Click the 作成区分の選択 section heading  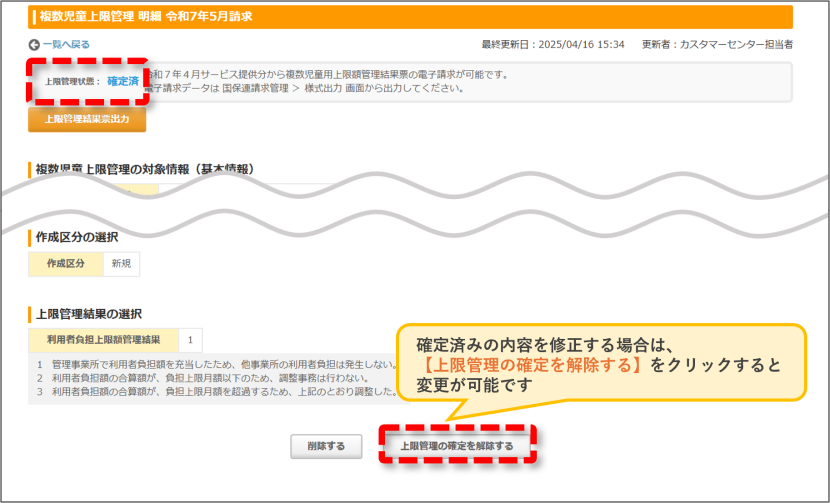click(77, 237)
